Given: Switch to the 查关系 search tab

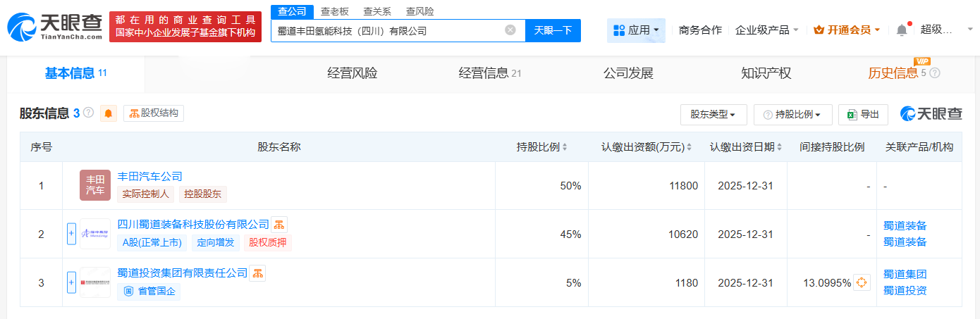Looking at the screenshot, I should [377, 11].
